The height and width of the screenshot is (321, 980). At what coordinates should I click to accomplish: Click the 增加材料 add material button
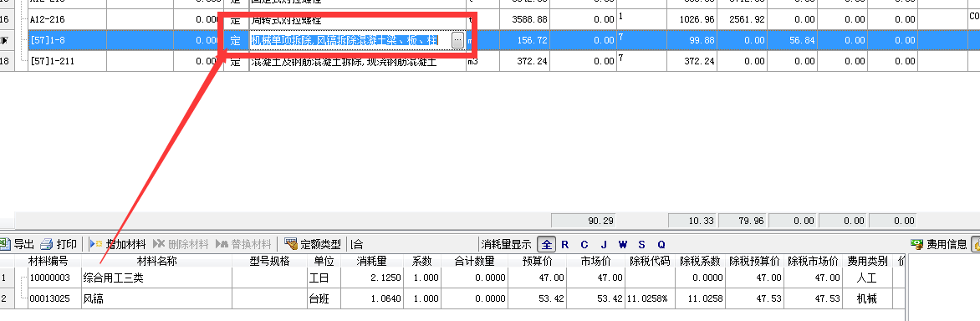point(118,244)
